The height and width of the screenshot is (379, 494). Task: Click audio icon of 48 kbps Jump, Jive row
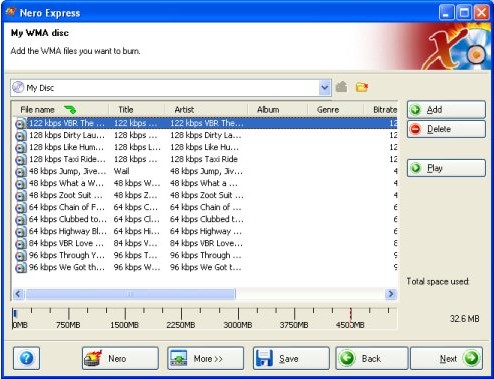click(21, 172)
